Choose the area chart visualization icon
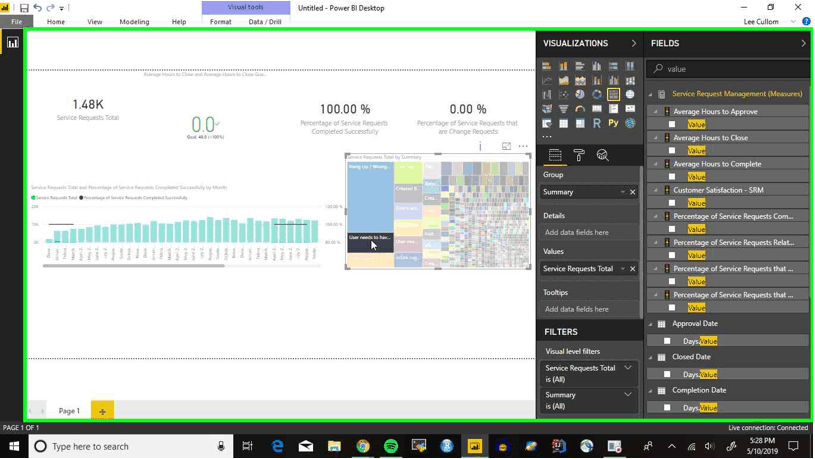 tap(563, 81)
